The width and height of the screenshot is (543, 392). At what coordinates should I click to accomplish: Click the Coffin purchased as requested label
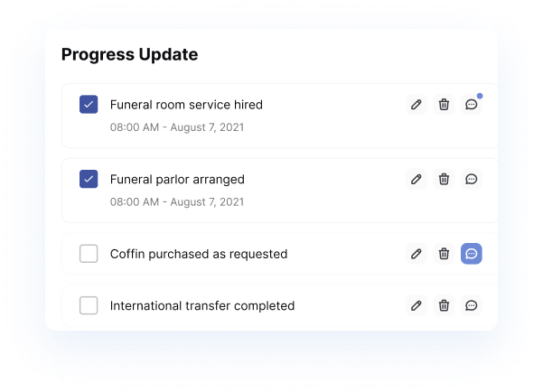coord(199,254)
